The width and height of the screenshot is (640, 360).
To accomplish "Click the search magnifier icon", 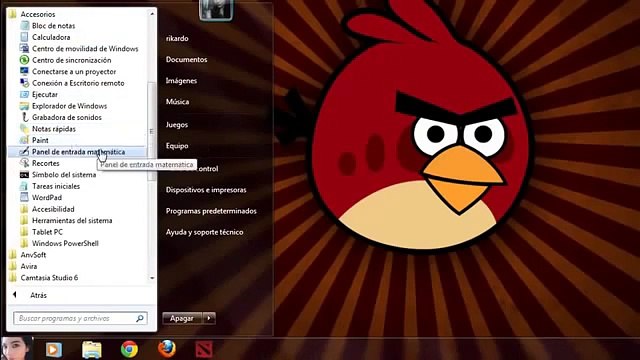I will (x=140, y=318).
